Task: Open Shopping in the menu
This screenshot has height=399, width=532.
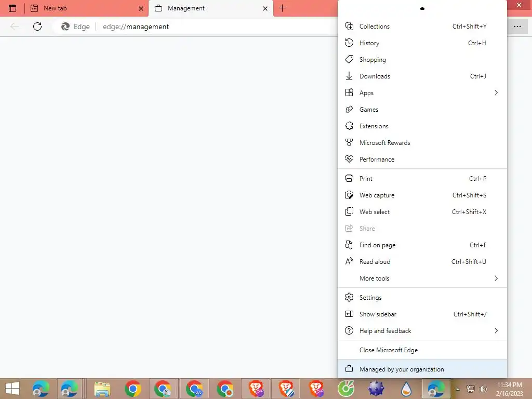Action: (x=422, y=59)
